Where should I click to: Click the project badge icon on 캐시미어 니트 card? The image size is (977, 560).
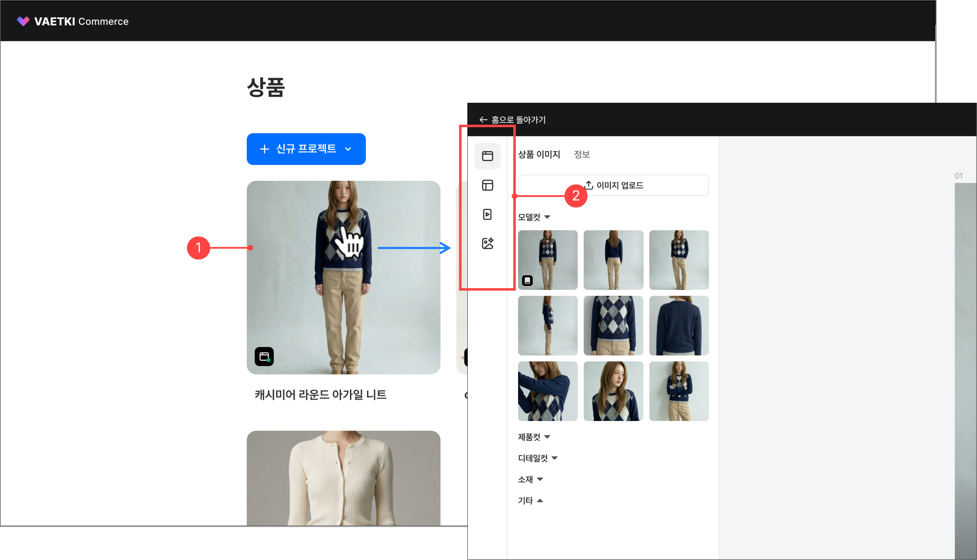point(264,357)
